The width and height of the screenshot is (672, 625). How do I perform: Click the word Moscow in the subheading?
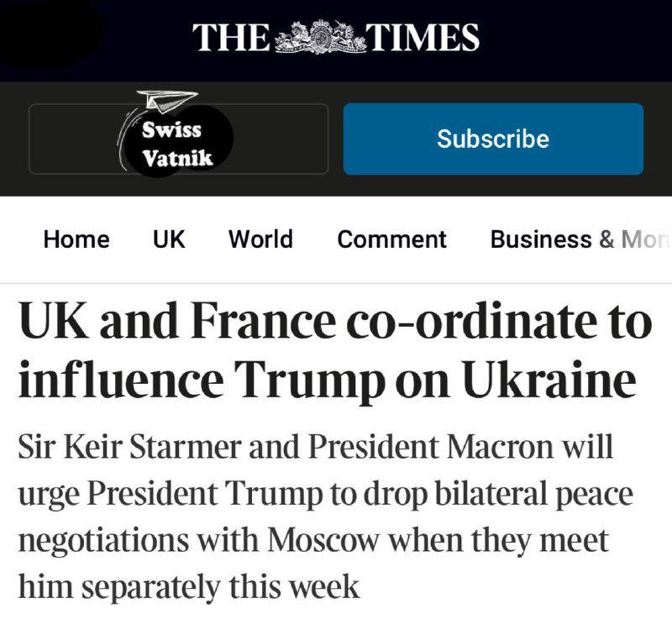[324, 540]
